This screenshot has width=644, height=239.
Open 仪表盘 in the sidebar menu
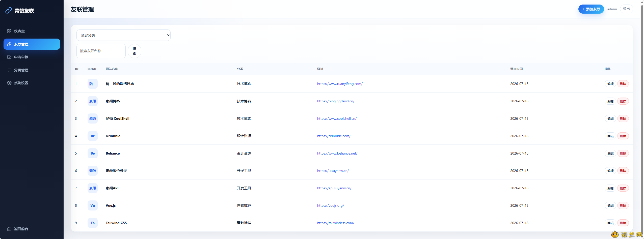[x=32, y=31]
